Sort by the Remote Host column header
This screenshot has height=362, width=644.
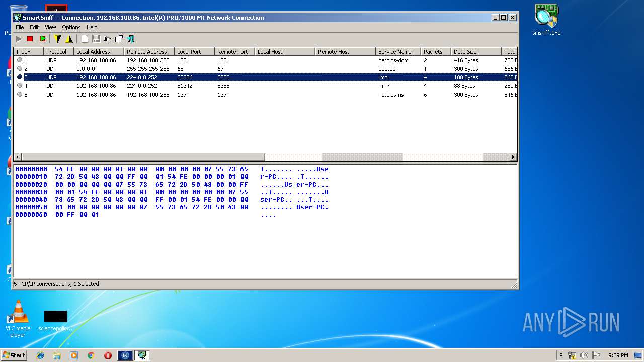pos(345,52)
